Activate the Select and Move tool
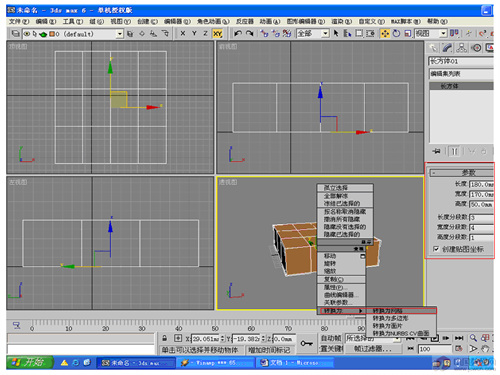The image size is (500, 375). pos(385,33)
